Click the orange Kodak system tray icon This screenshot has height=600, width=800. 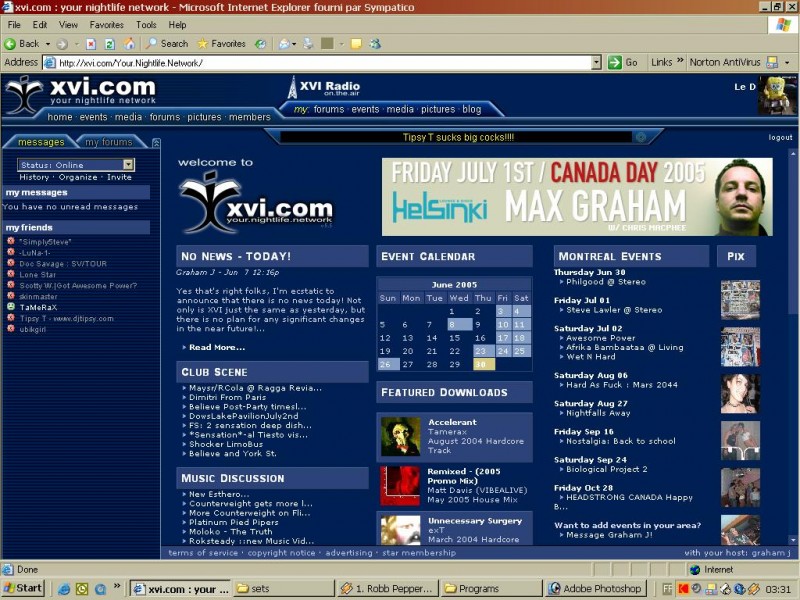click(683, 589)
